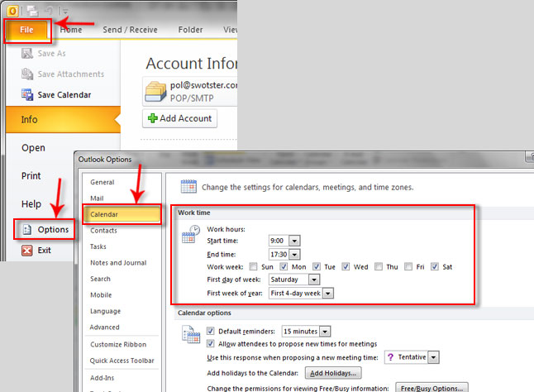The height and width of the screenshot is (392, 534).
Task: Click the Work hours clock calendar icon
Action: coord(191,234)
